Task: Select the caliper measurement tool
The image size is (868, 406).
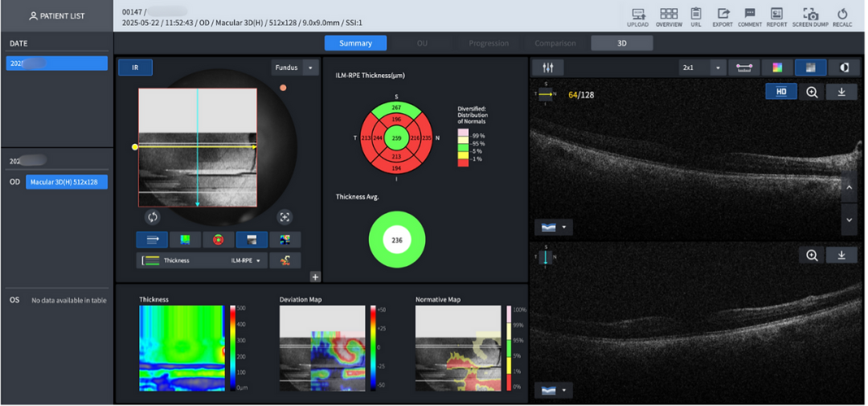Action: [x=747, y=68]
